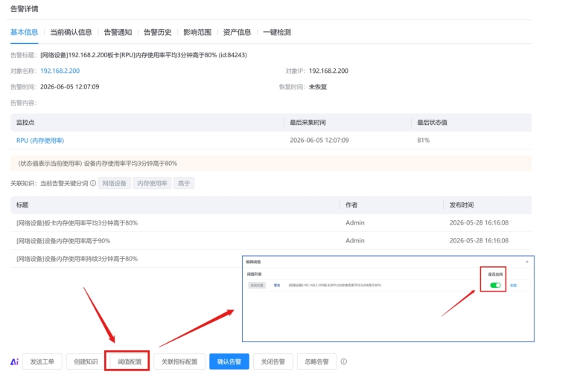Open the 告警通知 tab
This screenshot has height=392, width=574.
(118, 32)
